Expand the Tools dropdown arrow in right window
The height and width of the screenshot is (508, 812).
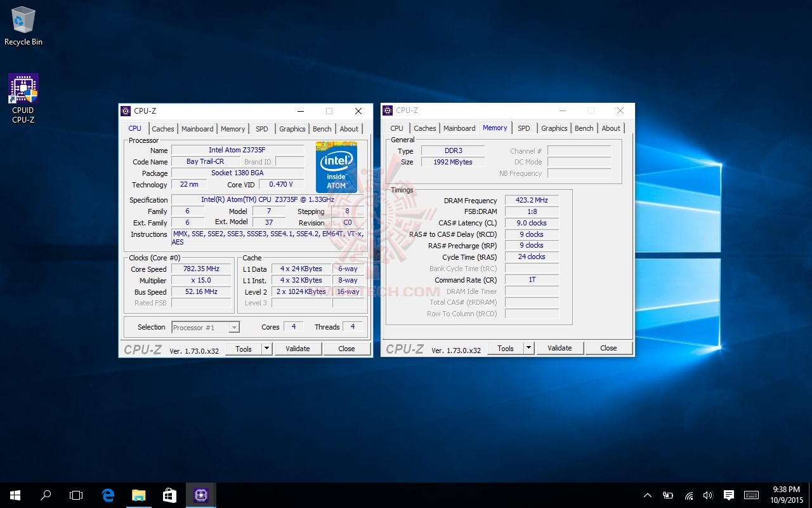pos(528,348)
